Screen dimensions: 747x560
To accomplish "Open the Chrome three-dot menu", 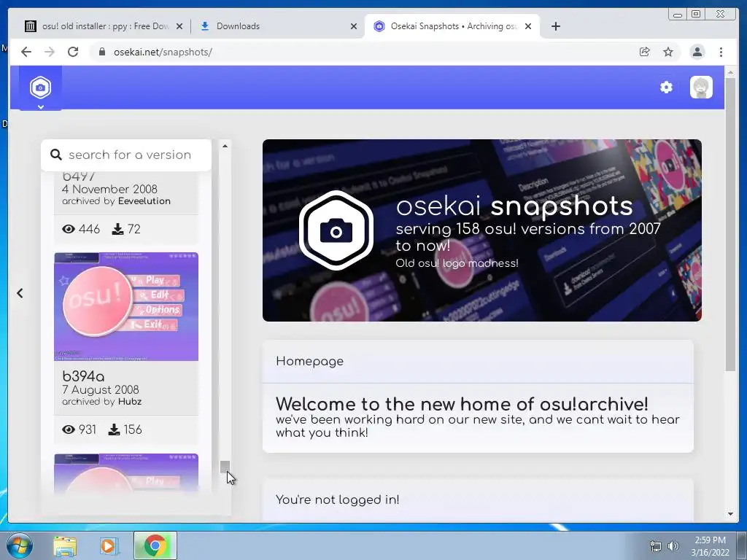I will (x=721, y=52).
